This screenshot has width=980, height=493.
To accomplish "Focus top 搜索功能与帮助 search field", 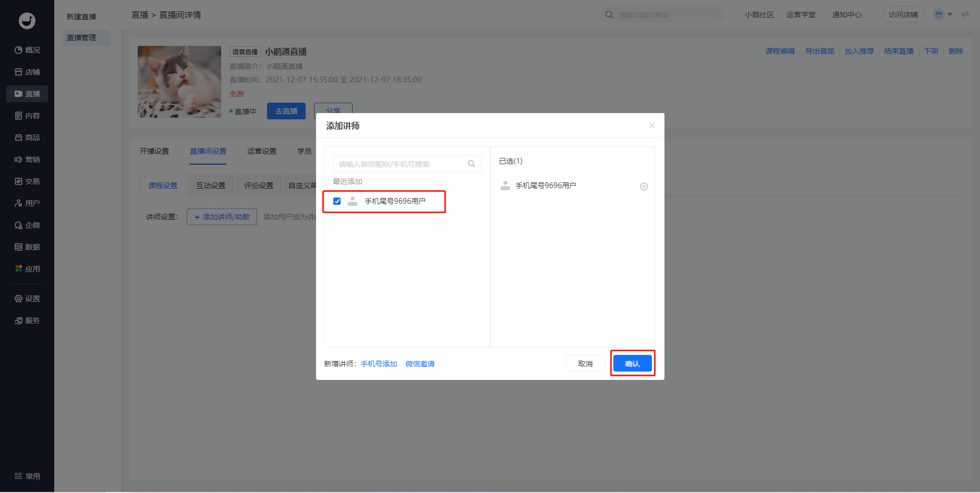I will [662, 15].
